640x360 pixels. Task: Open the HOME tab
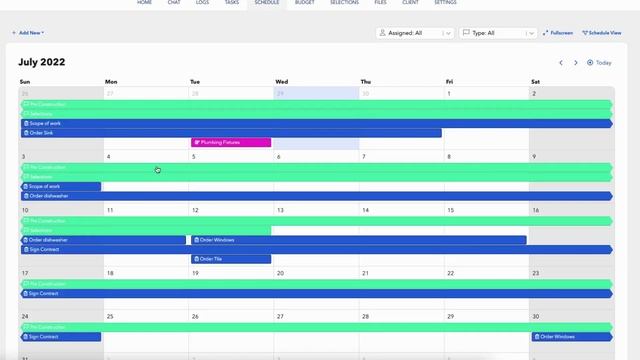[144, 2]
